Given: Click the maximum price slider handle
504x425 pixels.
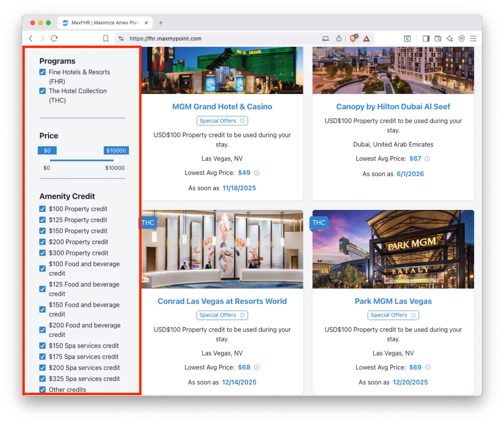Looking at the screenshot, I should coord(116,160).
